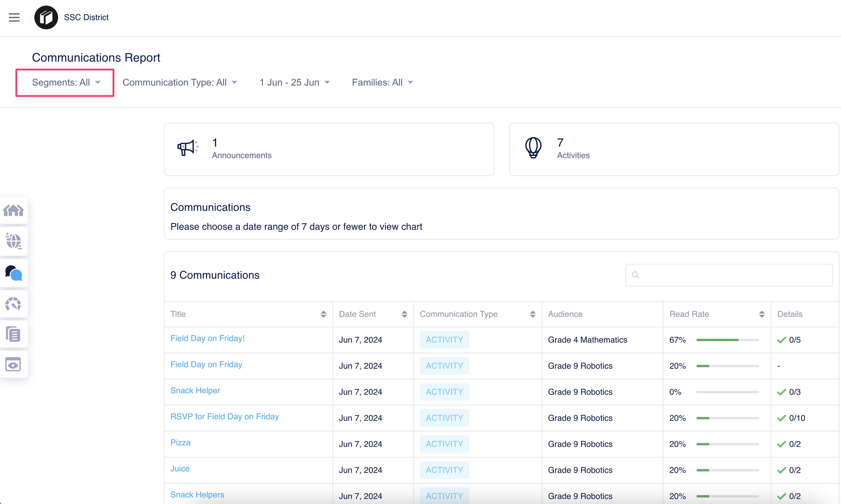Screen dimensions: 841x504
Task: Open the 1 Jun - 25 Jun date range
Action: point(295,83)
